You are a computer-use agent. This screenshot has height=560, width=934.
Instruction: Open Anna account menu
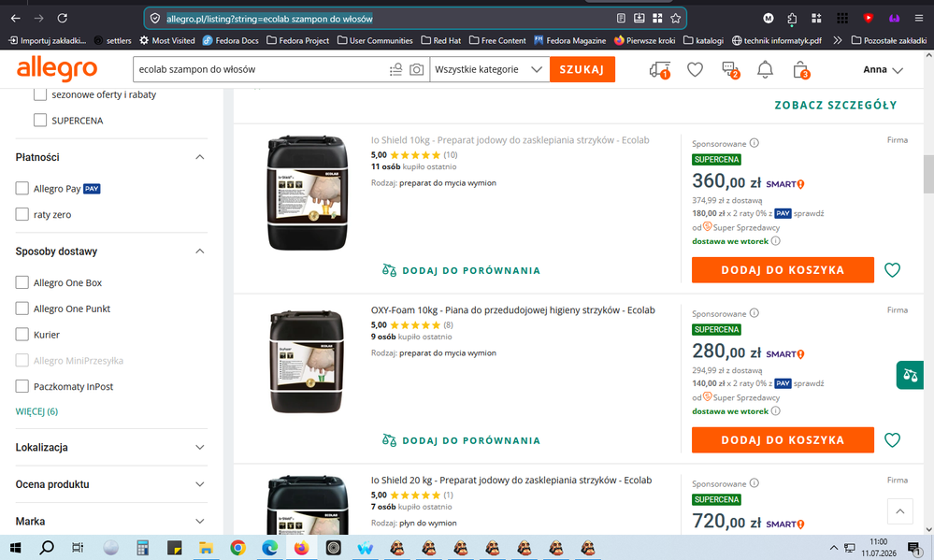883,70
